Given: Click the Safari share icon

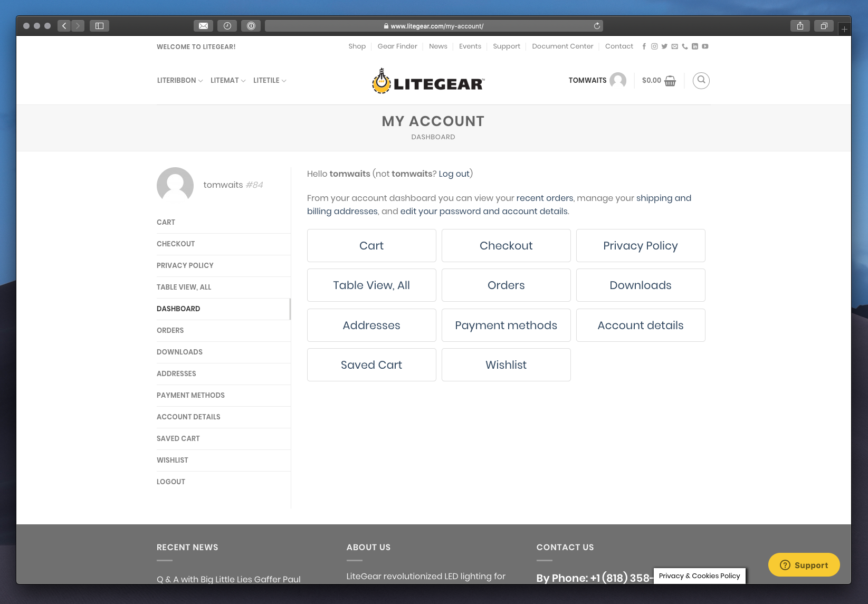Looking at the screenshot, I should click(800, 26).
